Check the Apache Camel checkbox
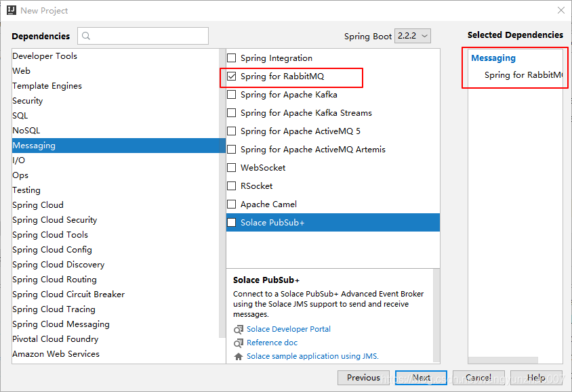Screen dimensions: 572x392 click(x=232, y=204)
